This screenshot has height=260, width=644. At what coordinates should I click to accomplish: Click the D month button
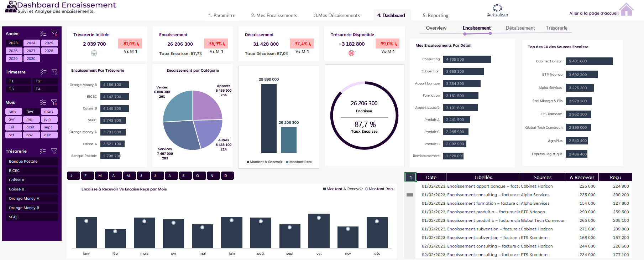click(x=227, y=175)
